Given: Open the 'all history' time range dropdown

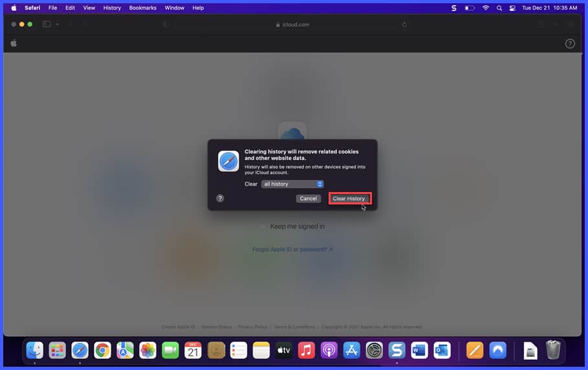Looking at the screenshot, I should click(x=292, y=184).
